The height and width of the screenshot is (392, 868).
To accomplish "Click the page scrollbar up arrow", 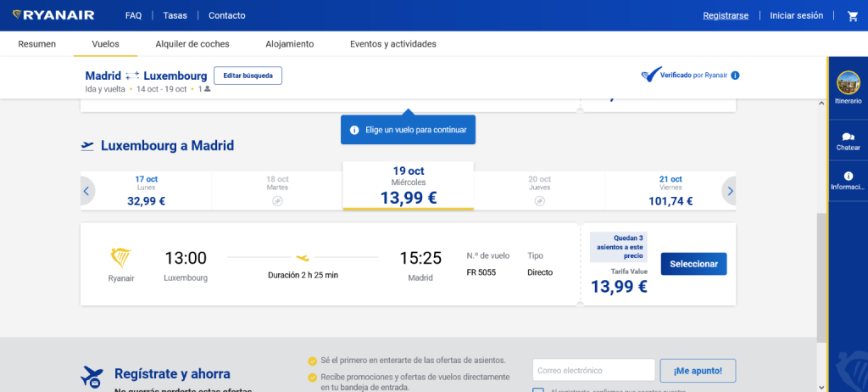I will (x=821, y=104).
